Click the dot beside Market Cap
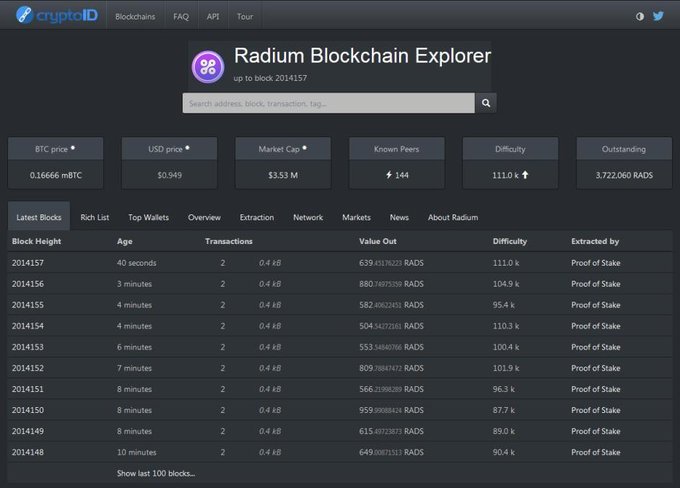Image resolution: width=680 pixels, height=488 pixels. tap(304, 148)
